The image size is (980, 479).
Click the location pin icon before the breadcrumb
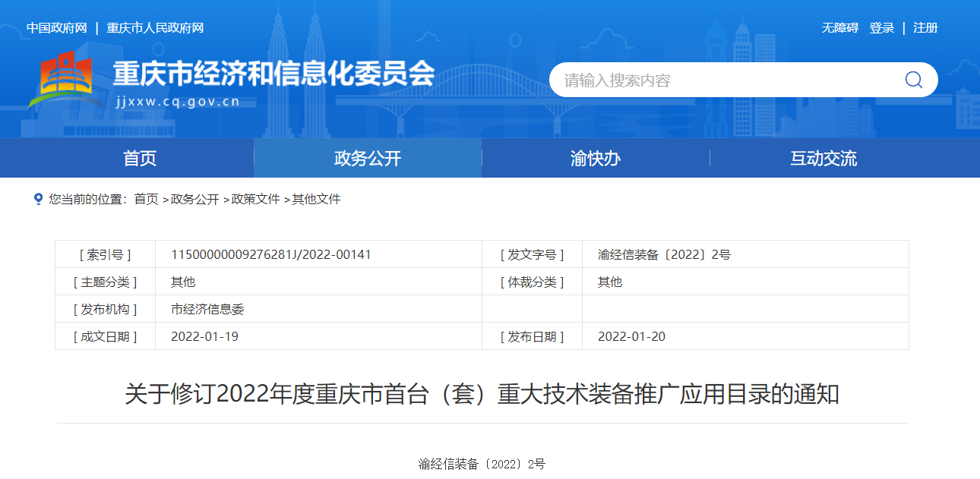[x=38, y=199]
